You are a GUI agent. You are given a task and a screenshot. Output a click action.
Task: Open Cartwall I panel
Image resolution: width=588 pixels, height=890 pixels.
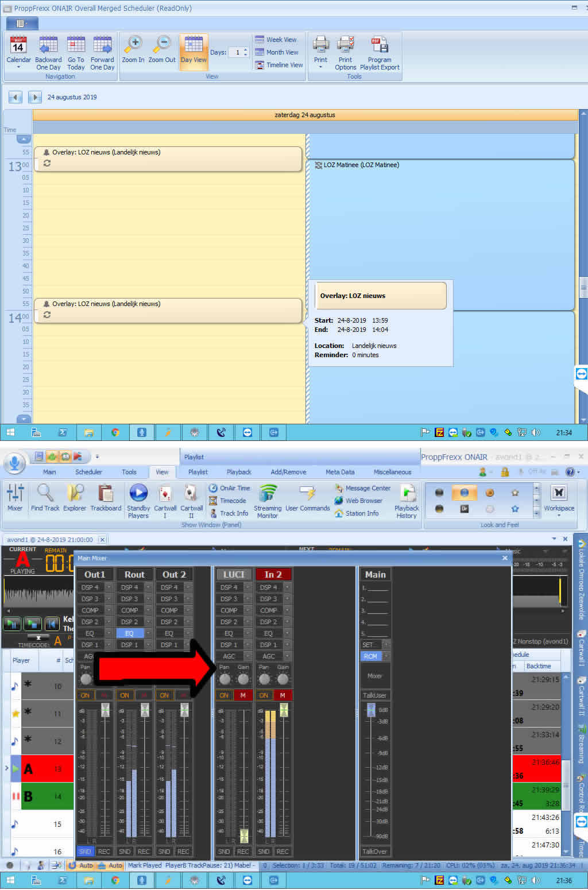click(165, 501)
